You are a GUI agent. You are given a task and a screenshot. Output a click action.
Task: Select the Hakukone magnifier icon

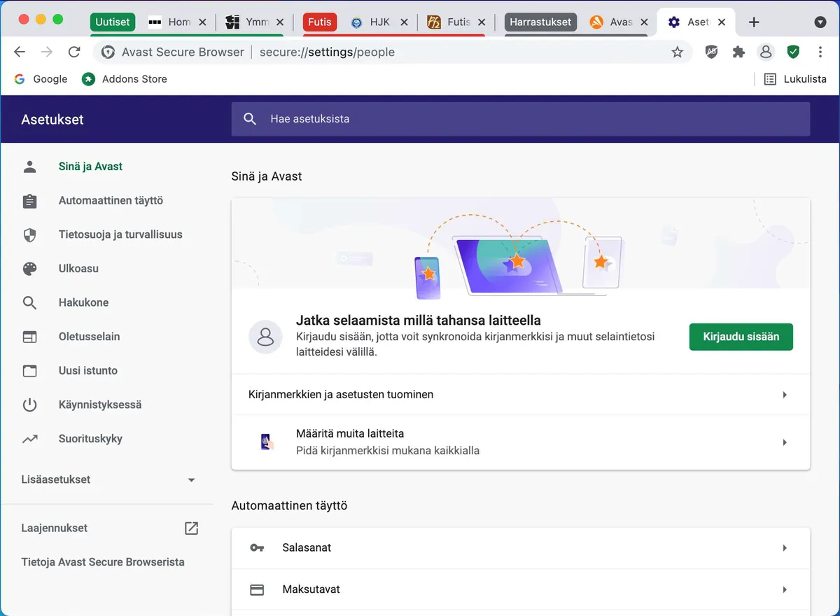(29, 303)
